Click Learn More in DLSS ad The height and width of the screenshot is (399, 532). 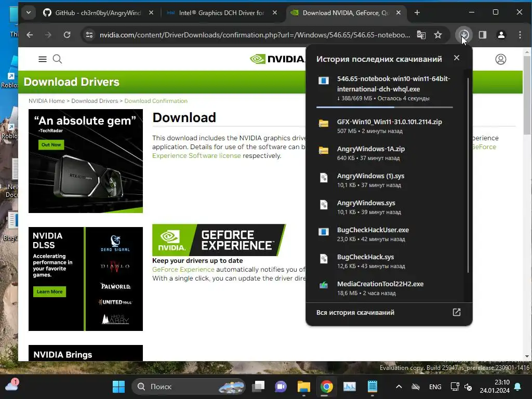point(49,292)
